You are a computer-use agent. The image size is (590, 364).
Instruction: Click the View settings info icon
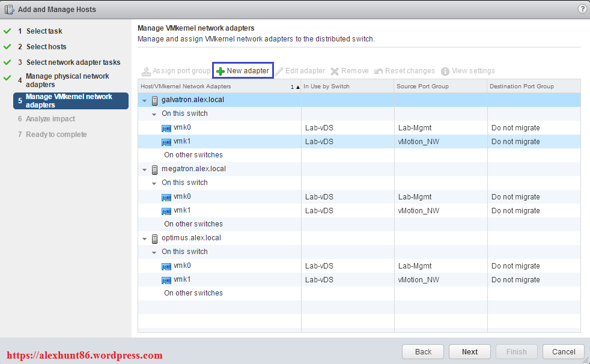point(445,71)
